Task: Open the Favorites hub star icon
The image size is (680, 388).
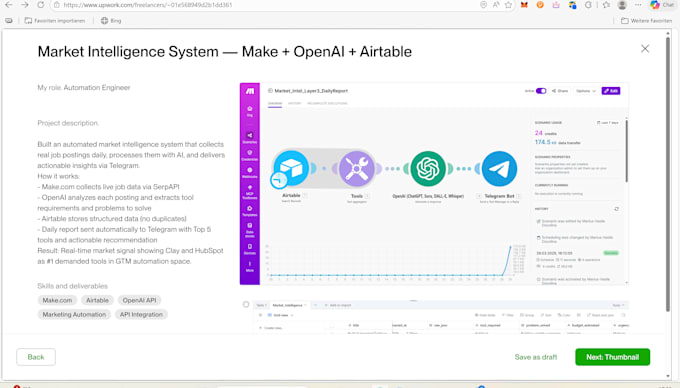Action: click(606, 5)
